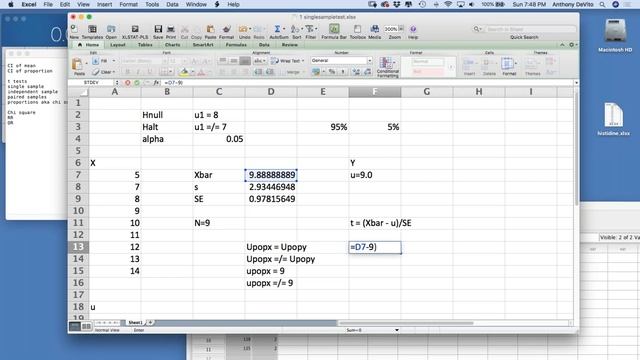Switch to the Tables ribbon tab

[x=145, y=45]
